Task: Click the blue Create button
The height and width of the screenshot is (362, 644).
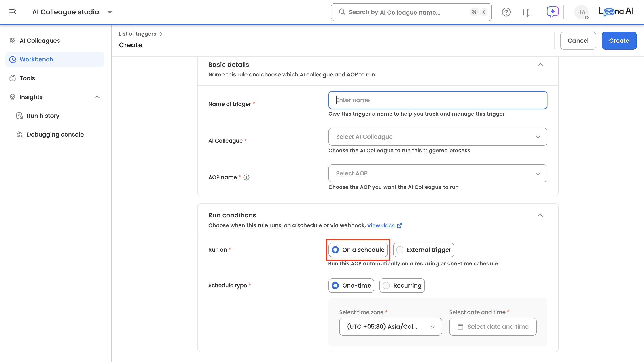Action: (619, 40)
